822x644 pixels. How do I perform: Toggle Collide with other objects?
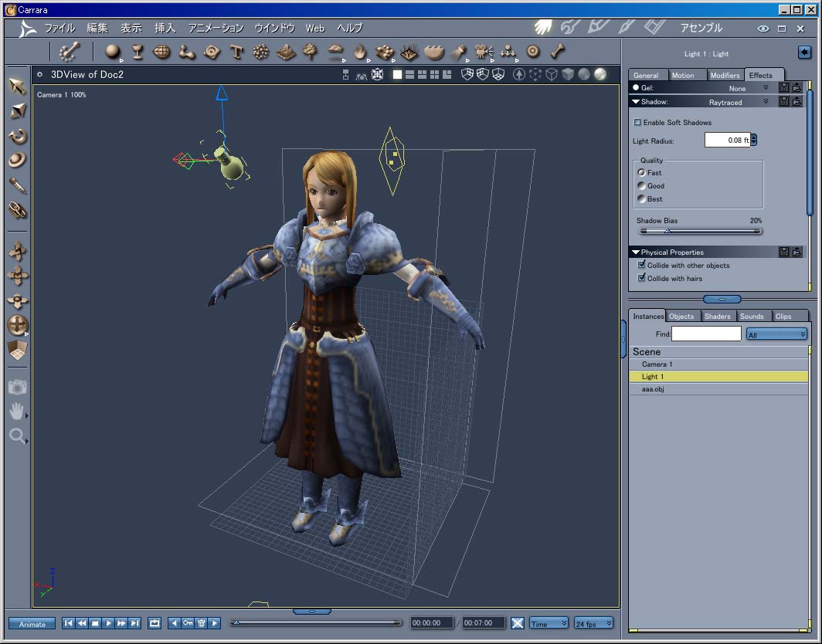[x=641, y=265]
